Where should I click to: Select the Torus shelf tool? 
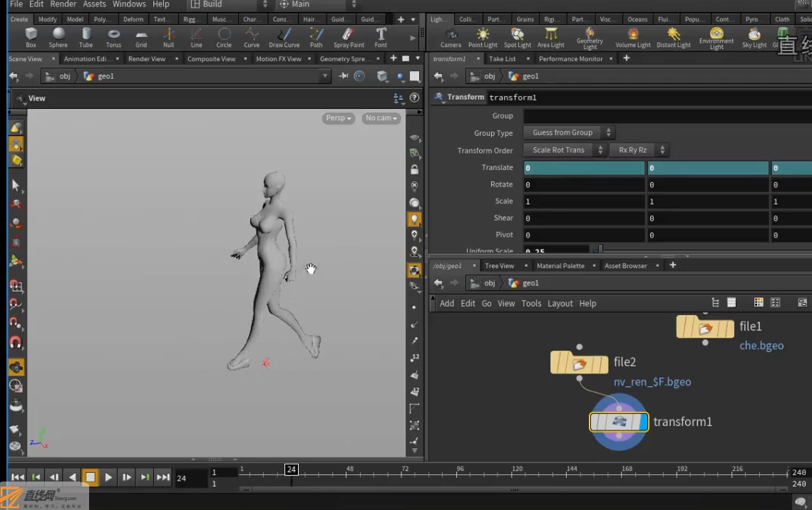click(113, 38)
